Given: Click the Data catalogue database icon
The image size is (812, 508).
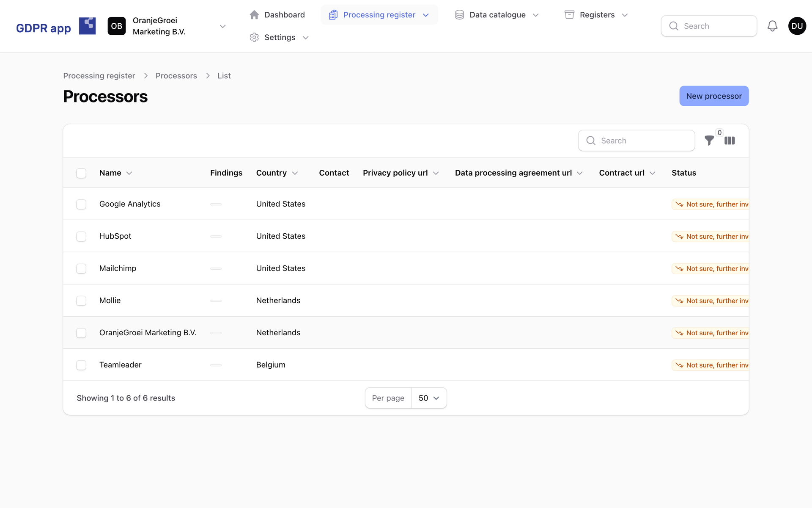Looking at the screenshot, I should pyautogui.click(x=459, y=15).
